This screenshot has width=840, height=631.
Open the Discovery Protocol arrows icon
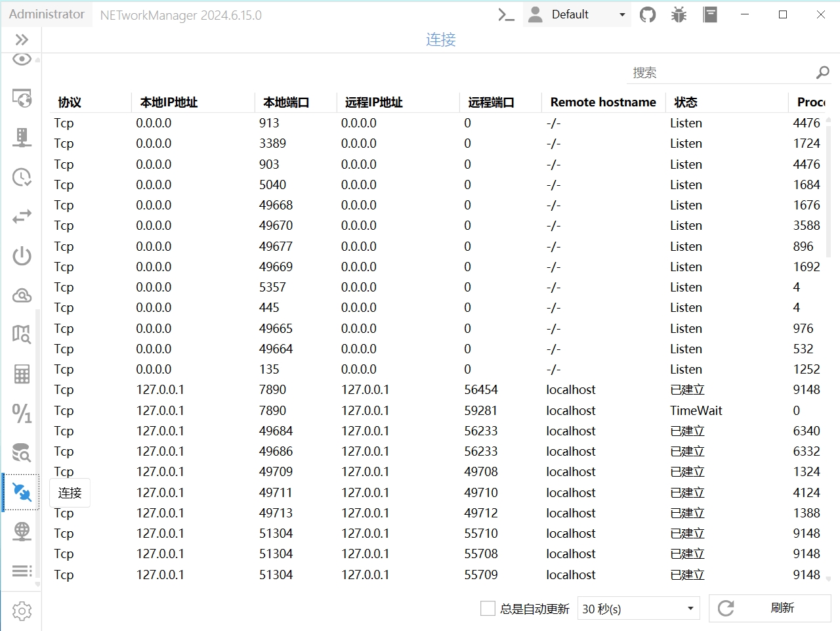[x=22, y=216]
